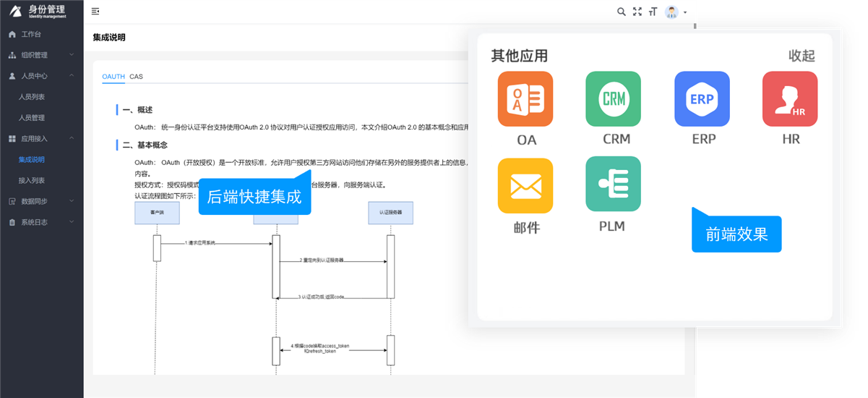Select the HR application icon
Image resolution: width=868 pixels, height=398 pixels.
[x=790, y=99]
